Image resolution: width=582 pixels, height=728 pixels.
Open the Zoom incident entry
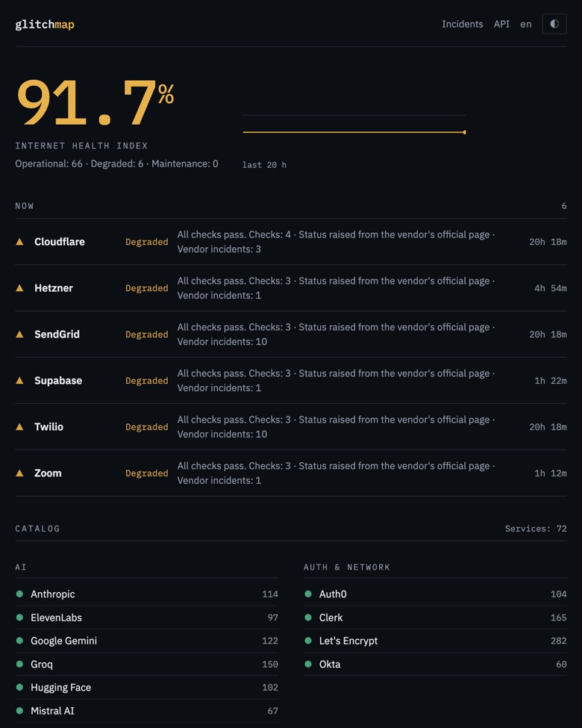290,473
